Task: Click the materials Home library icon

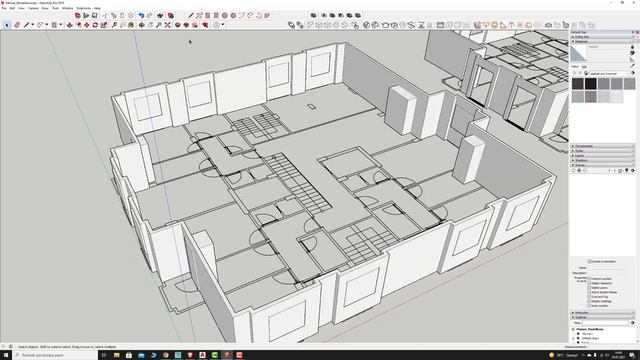Action: tap(586, 73)
